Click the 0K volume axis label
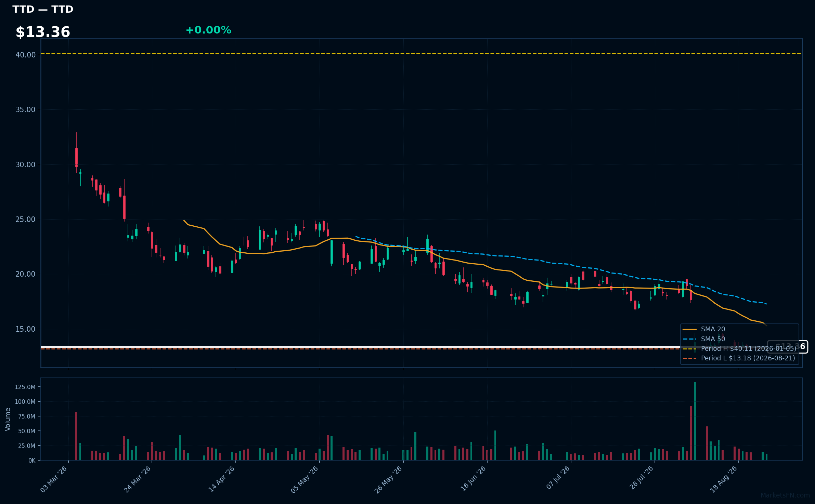This screenshot has width=815, height=504. (x=32, y=461)
